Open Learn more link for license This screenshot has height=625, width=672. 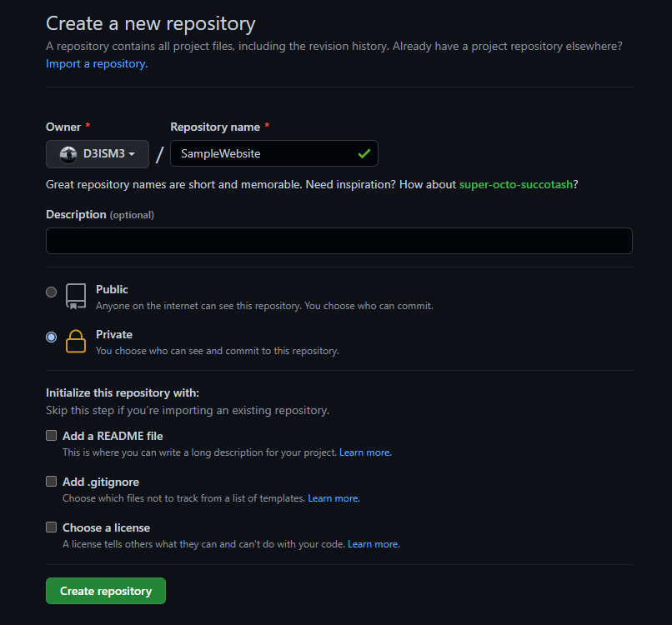[374, 544]
